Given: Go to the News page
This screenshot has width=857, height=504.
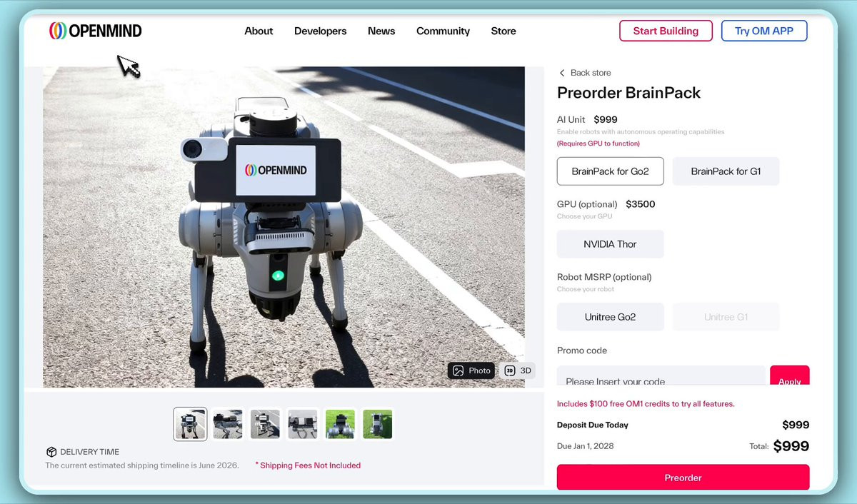Looking at the screenshot, I should [381, 31].
